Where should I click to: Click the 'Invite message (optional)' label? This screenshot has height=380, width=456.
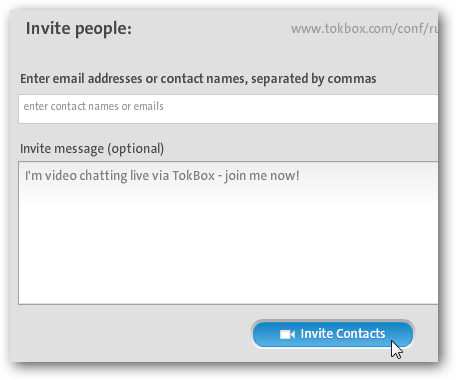92,149
